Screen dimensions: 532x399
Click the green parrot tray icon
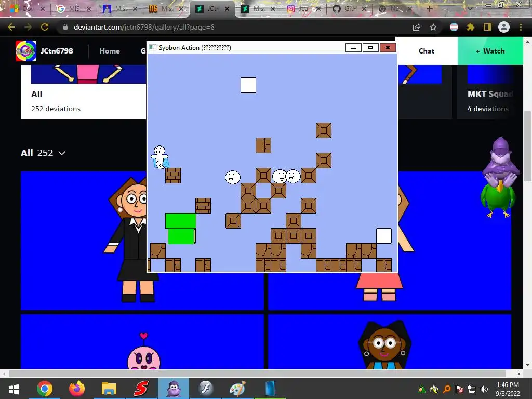pos(422,389)
